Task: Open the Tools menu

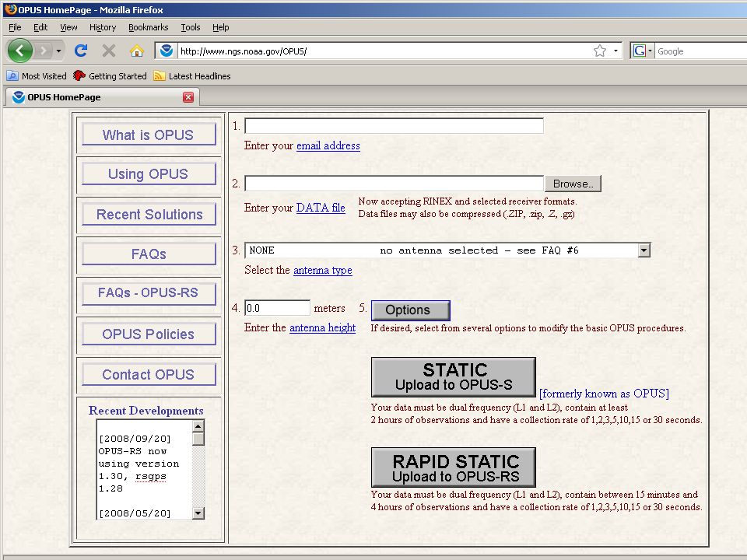Action: click(x=191, y=27)
